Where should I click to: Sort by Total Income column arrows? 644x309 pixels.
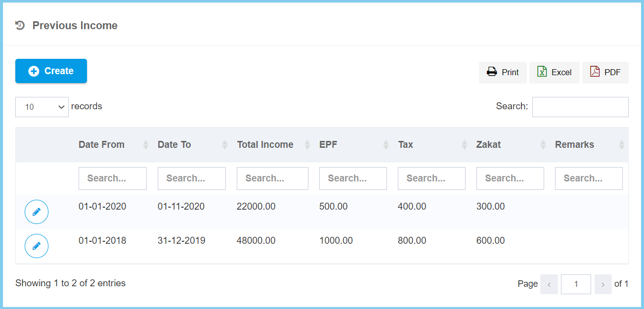click(x=307, y=145)
